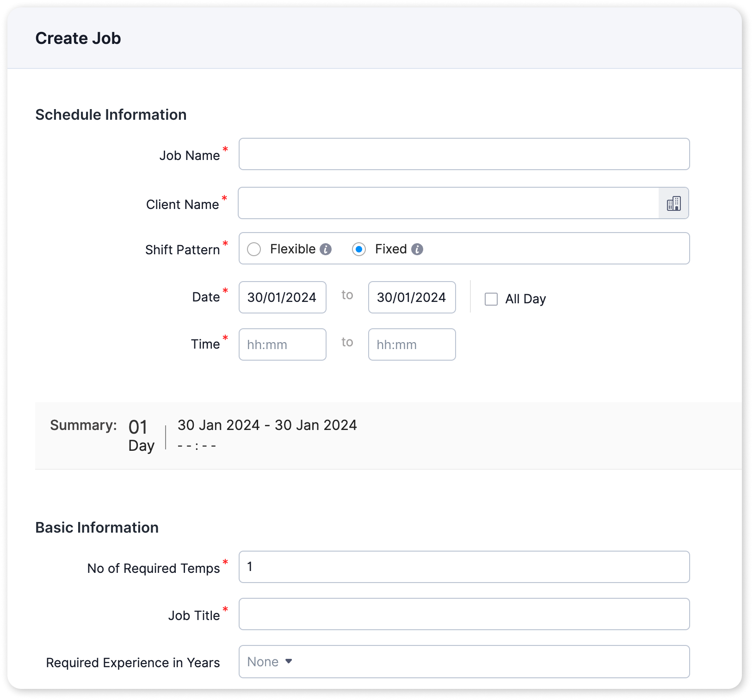The width and height of the screenshot is (753, 700).
Task: Click the Summary date range text
Action: (267, 425)
